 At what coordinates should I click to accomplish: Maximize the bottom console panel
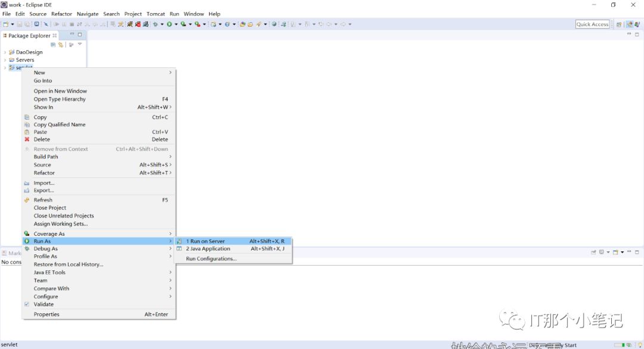pyautogui.click(x=637, y=252)
